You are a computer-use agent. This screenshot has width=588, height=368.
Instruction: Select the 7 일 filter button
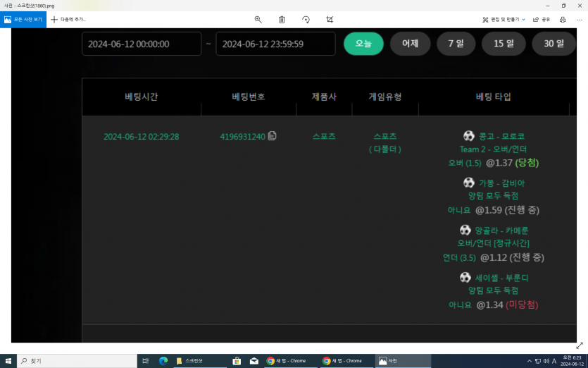tap(456, 44)
